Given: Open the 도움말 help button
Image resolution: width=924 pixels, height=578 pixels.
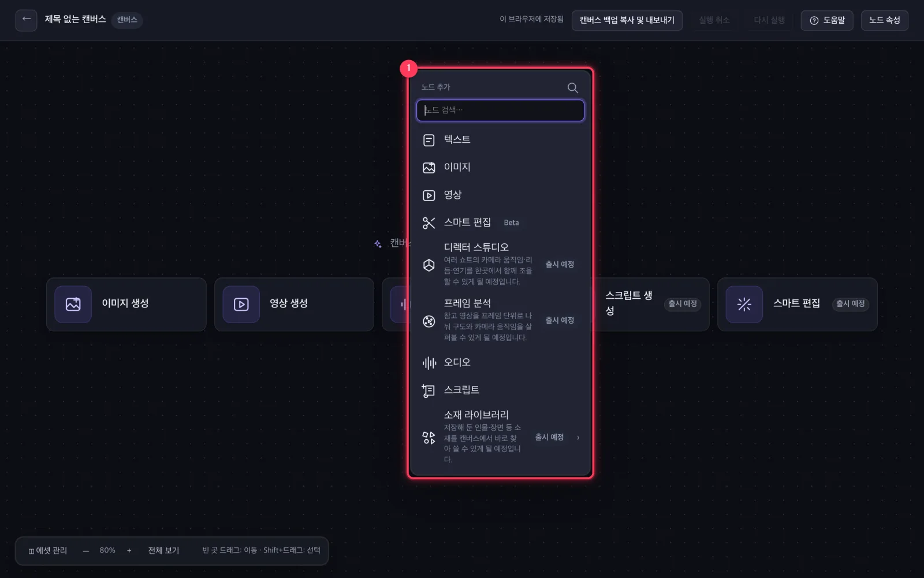Looking at the screenshot, I should tap(827, 20).
